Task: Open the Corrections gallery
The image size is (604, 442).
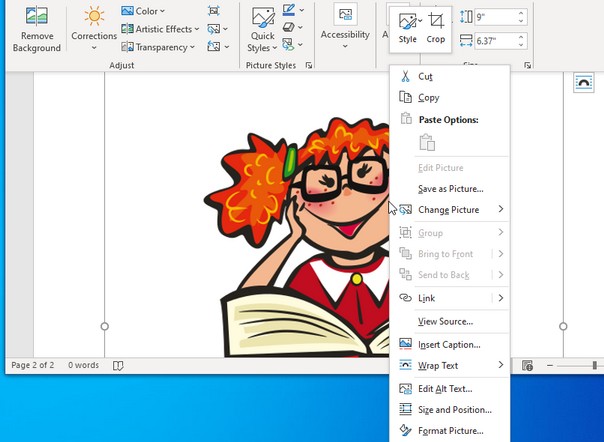Action: (x=94, y=30)
